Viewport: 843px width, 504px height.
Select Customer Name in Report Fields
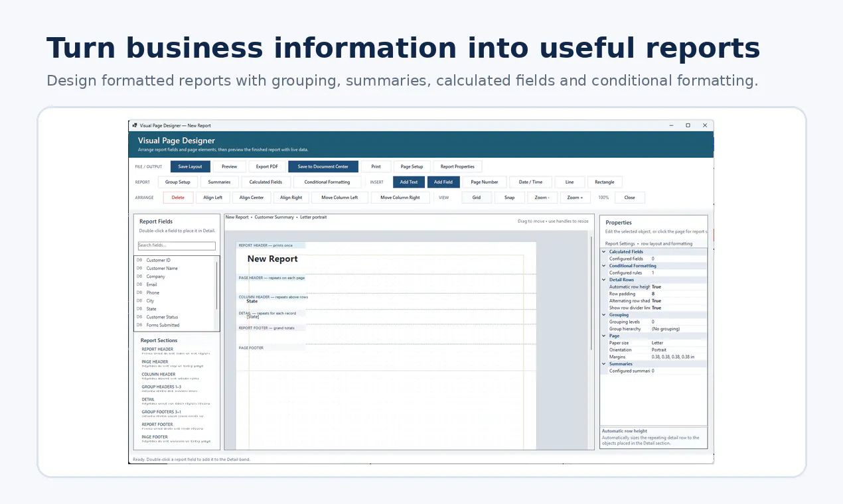tap(162, 269)
